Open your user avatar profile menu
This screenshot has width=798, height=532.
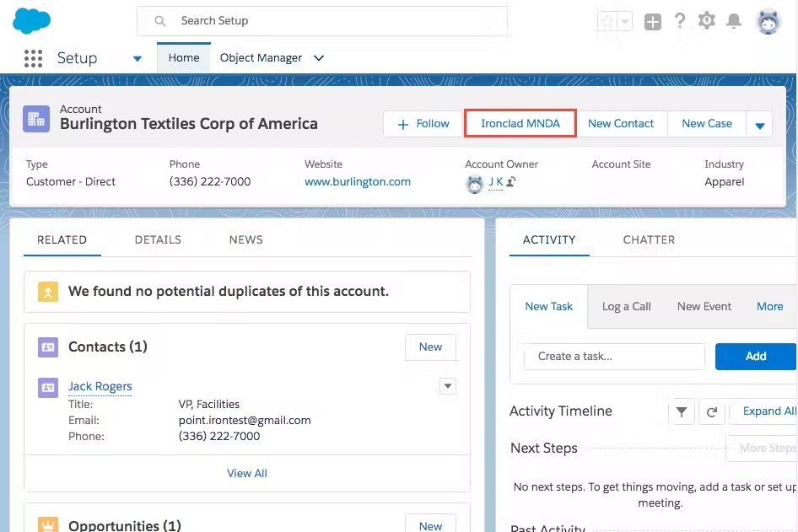pos(768,21)
